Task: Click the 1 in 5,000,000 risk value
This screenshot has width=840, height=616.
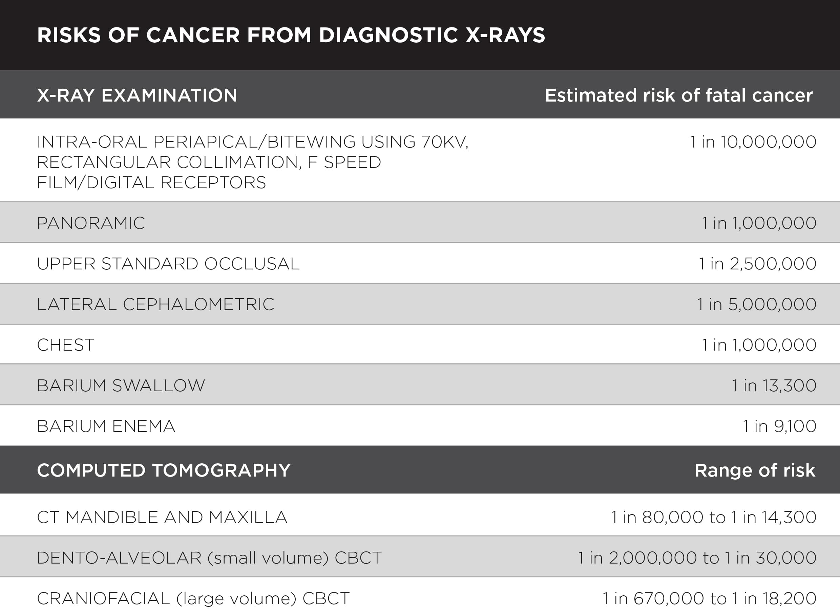Action: [757, 304]
